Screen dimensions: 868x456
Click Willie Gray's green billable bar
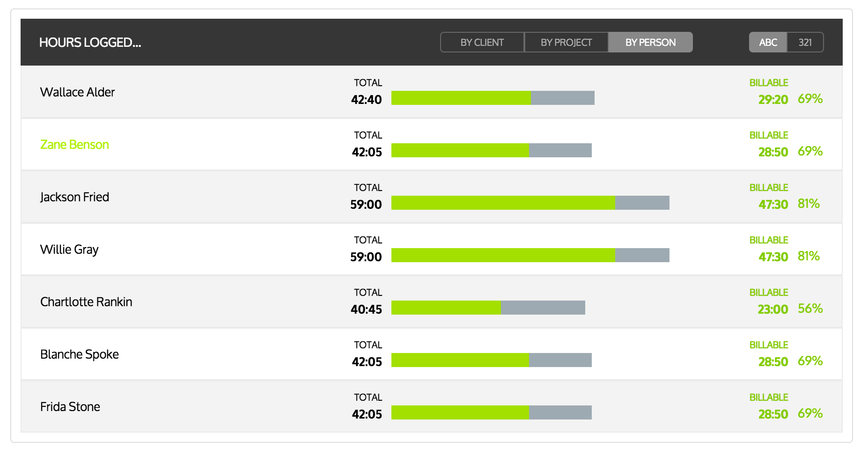(x=503, y=255)
